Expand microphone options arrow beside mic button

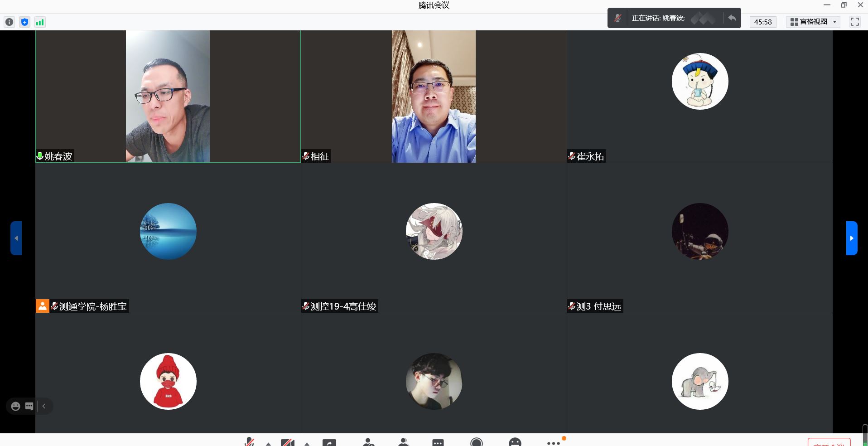(x=268, y=444)
